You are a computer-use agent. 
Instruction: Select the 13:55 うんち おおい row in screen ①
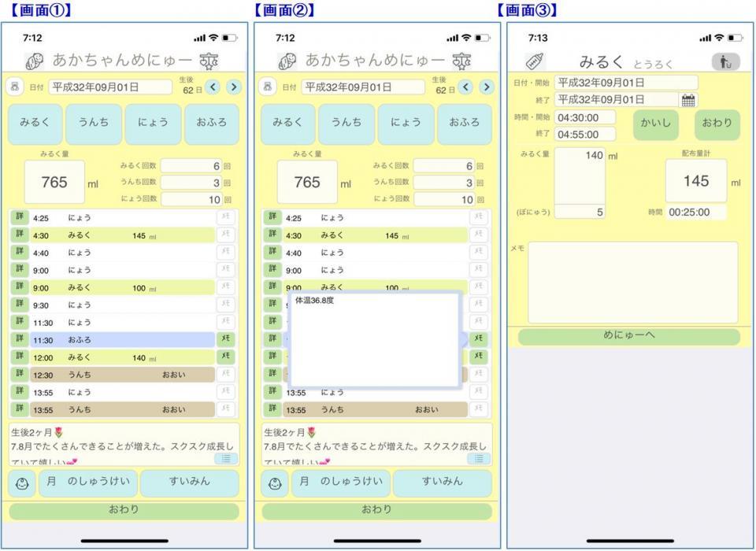(123, 409)
